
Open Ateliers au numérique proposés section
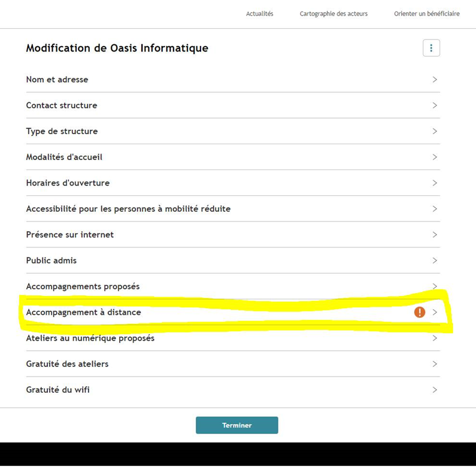tap(233, 338)
